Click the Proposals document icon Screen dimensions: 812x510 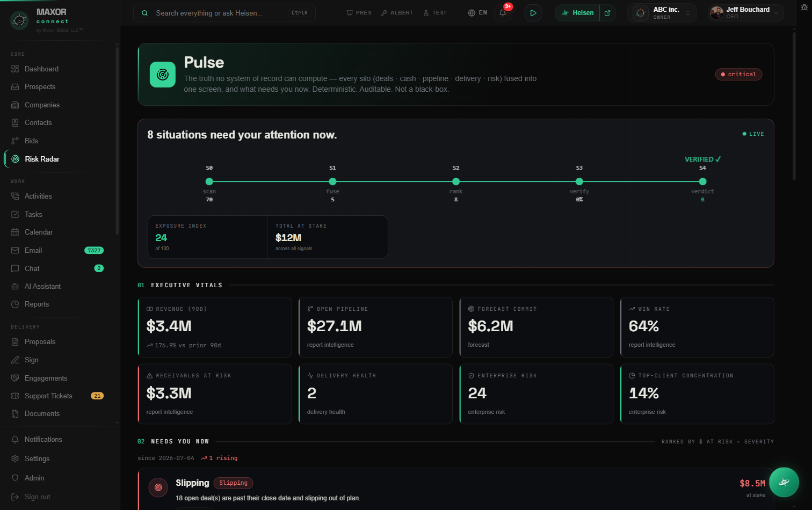[x=15, y=342]
